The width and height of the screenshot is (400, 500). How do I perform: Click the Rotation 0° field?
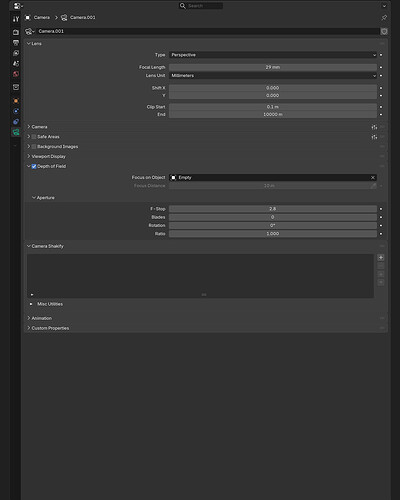[273, 225]
